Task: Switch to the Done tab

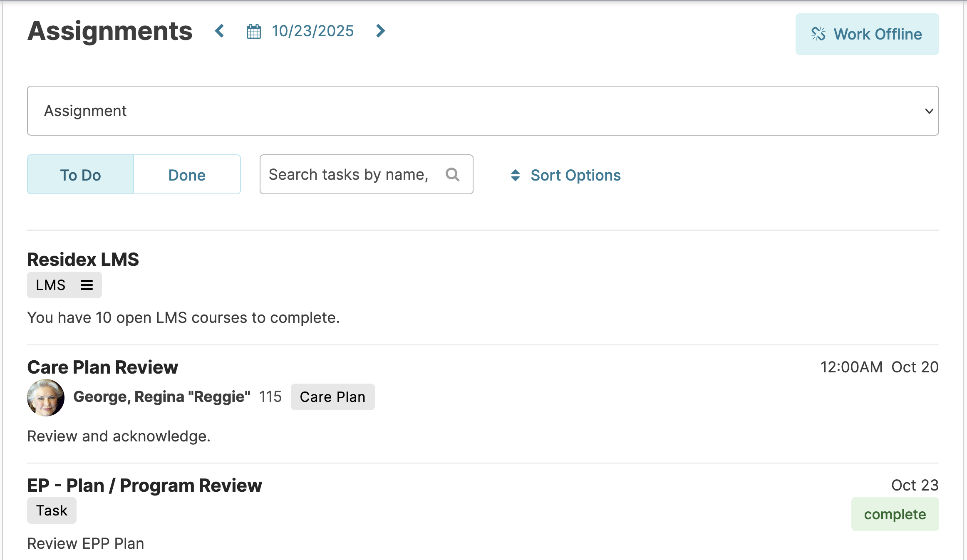Action: point(187,175)
